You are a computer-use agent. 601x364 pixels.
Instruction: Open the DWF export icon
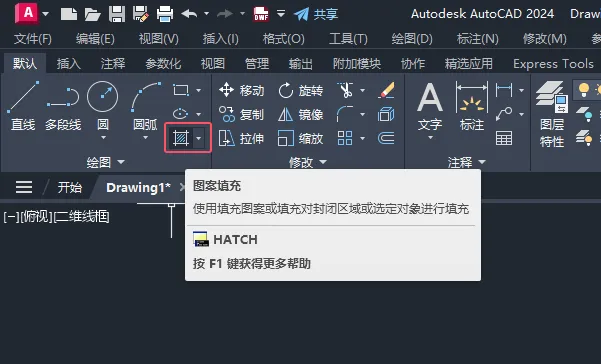coord(261,14)
